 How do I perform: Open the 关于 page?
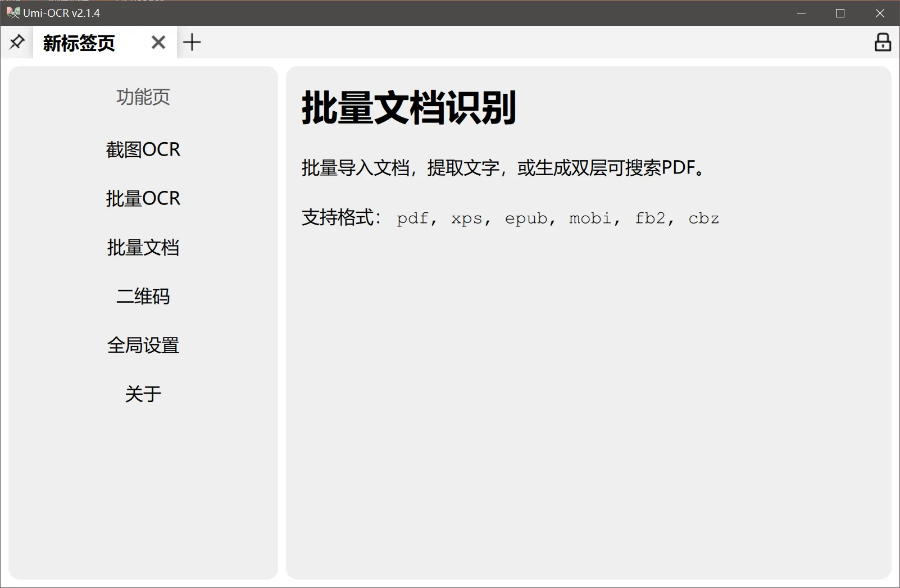pos(143,394)
